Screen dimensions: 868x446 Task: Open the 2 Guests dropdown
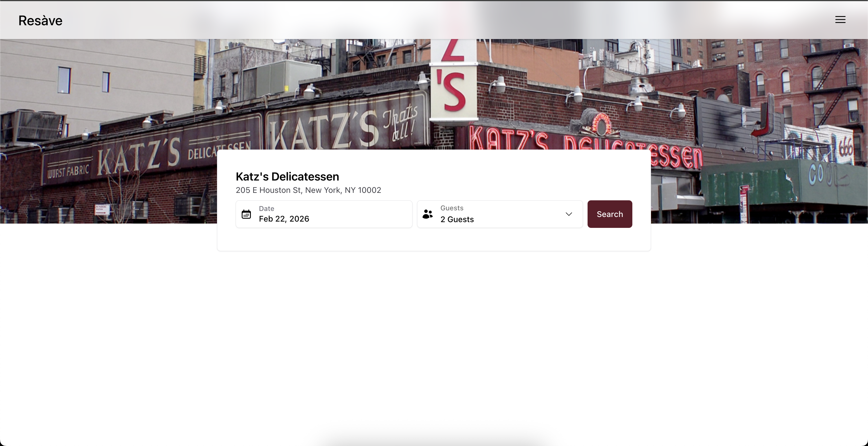click(500, 214)
